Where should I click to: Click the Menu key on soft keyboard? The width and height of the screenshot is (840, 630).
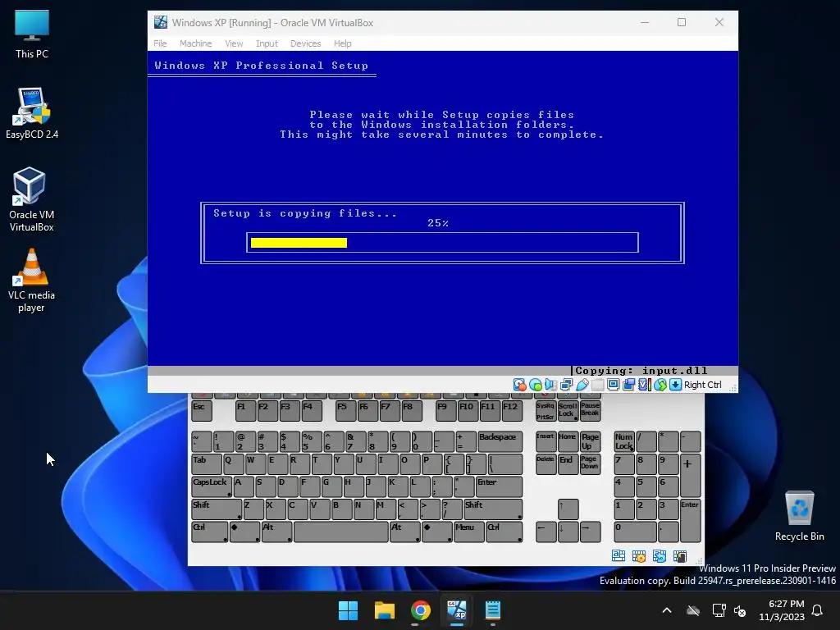point(468,532)
